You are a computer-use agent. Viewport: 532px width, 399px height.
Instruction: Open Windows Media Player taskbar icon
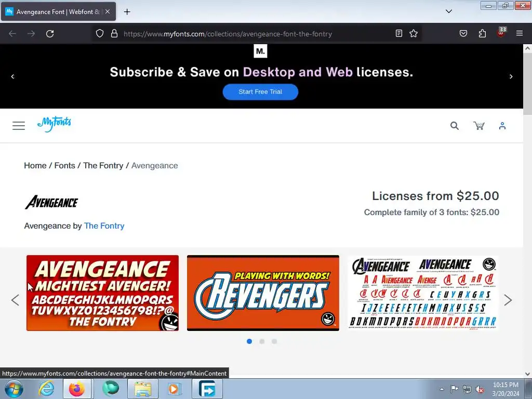point(175,389)
